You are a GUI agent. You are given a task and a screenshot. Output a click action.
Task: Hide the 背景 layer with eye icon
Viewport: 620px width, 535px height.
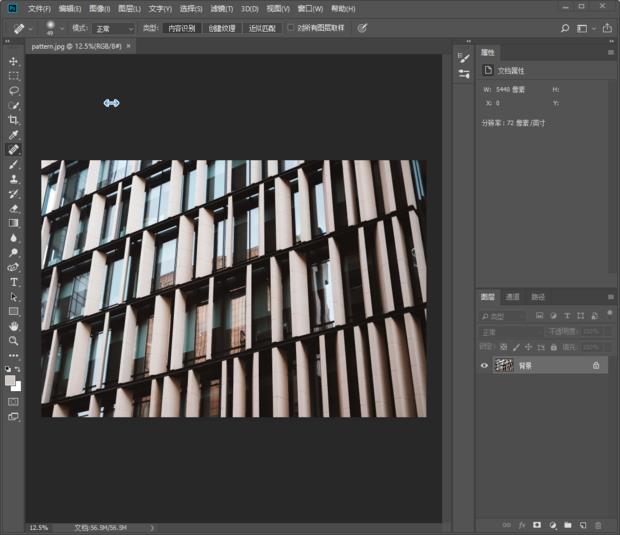(484, 366)
